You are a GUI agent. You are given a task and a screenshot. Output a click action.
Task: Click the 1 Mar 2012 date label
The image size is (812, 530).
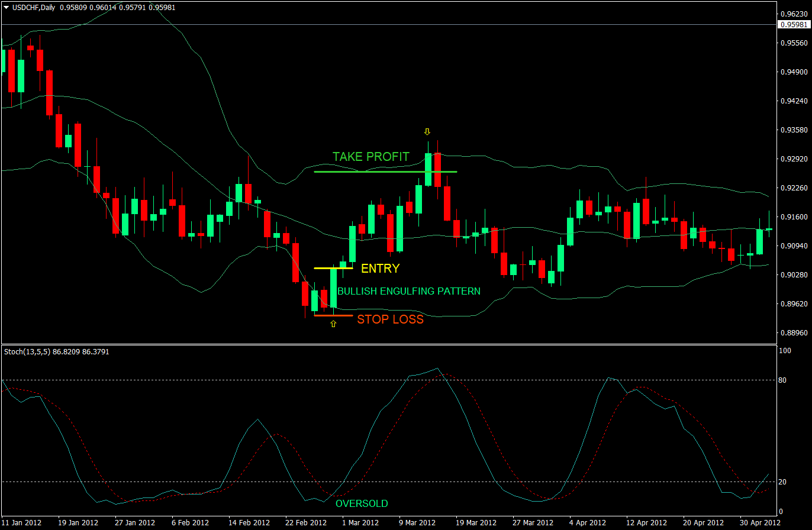(361, 523)
